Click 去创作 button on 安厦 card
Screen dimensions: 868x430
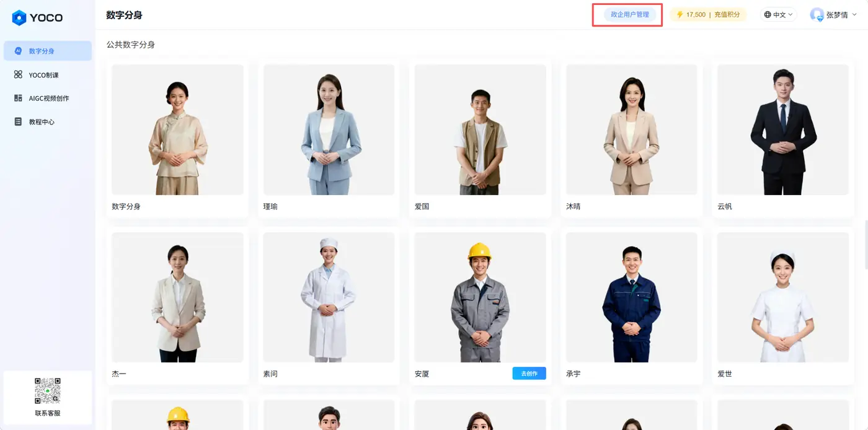(x=529, y=373)
